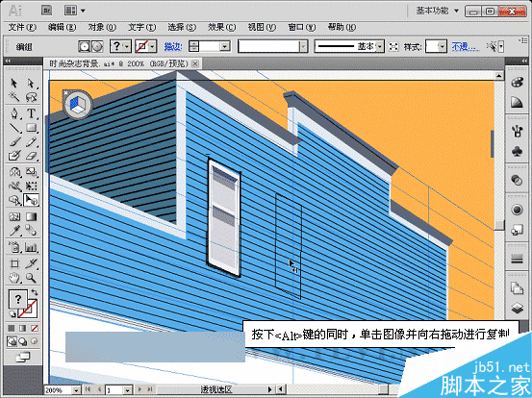This screenshot has width=532, height=398.
Task: Select the Artboard tool
Action: (x=13, y=263)
